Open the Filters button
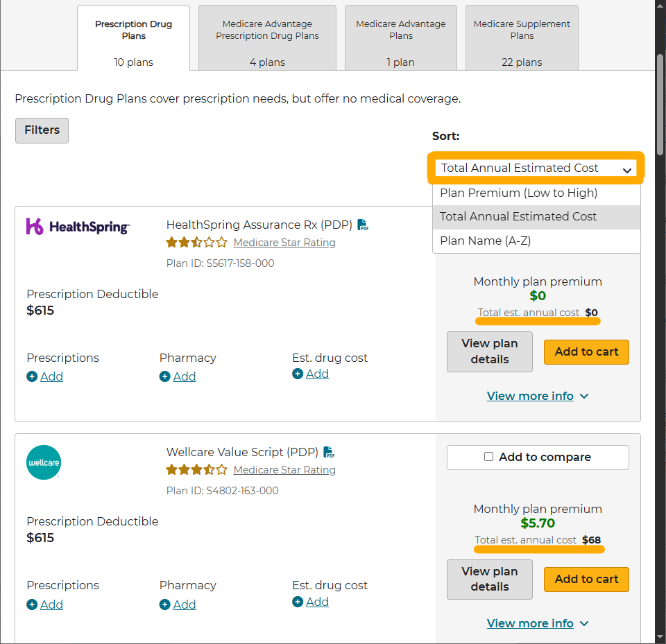Image resolution: width=666 pixels, height=644 pixels. [42, 130]
